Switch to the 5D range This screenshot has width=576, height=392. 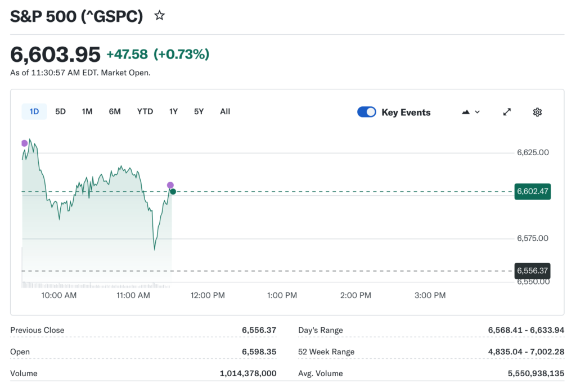pyautogui.click(x=60, y=112)
